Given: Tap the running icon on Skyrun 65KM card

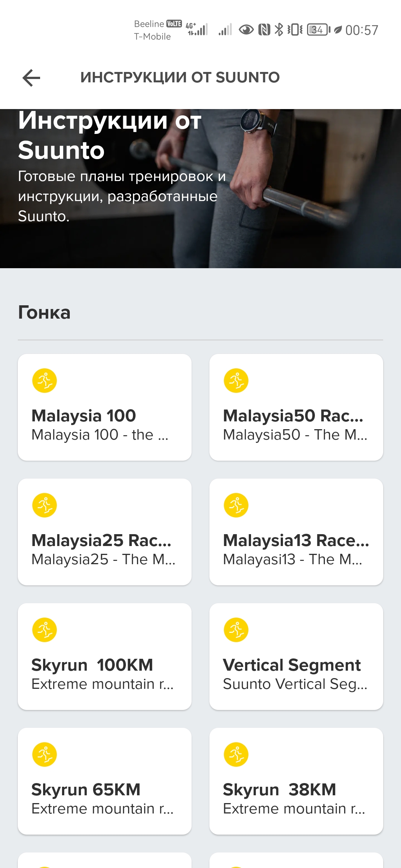Looking at the screenshot, I should tap(45, 754).
